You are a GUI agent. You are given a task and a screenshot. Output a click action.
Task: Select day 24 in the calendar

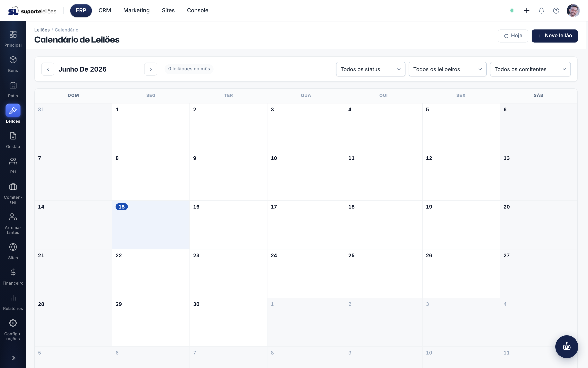tap(306, 274)
